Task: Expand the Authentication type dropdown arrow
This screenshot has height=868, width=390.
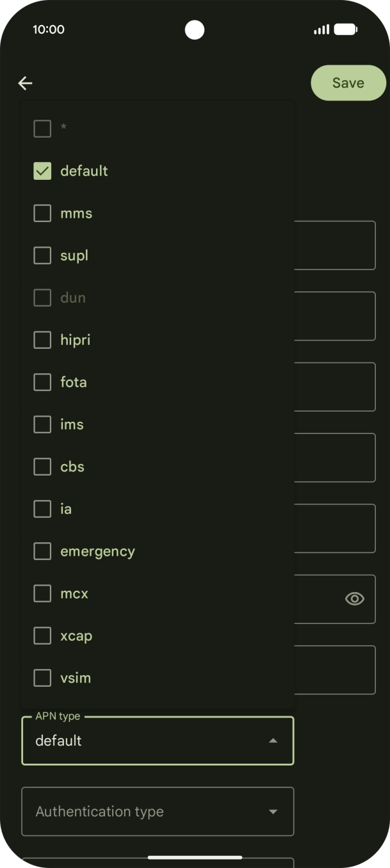Action: click(x=273, y=812)
